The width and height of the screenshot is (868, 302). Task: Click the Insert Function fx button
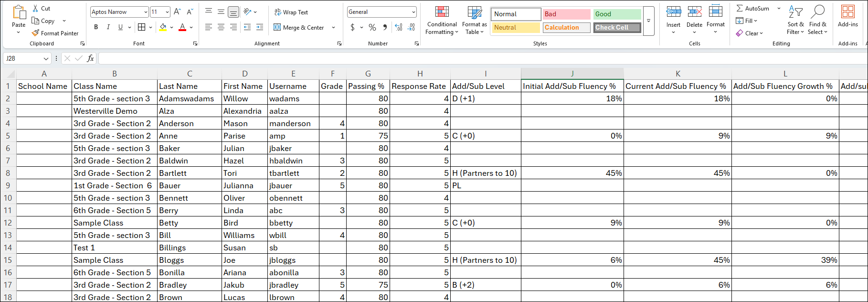(x=91, y=58)
